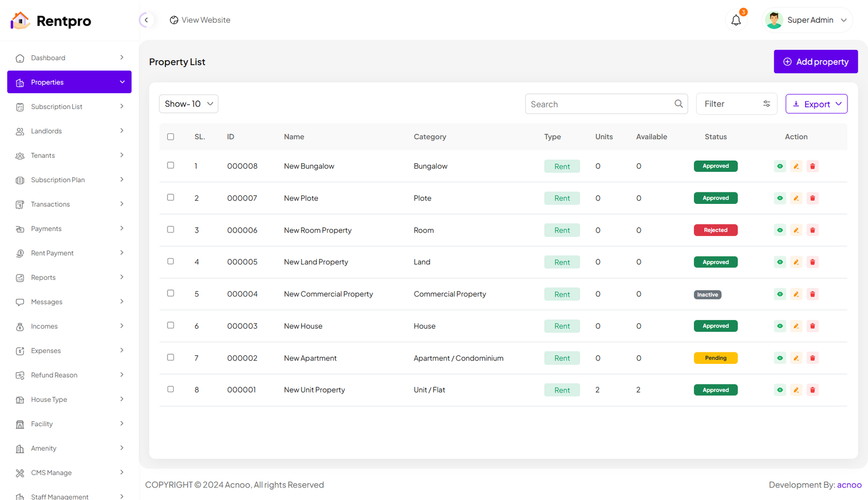868x500 pixels.
Task: Click the search magnifier icon
Action: click(x=678, y=104)
